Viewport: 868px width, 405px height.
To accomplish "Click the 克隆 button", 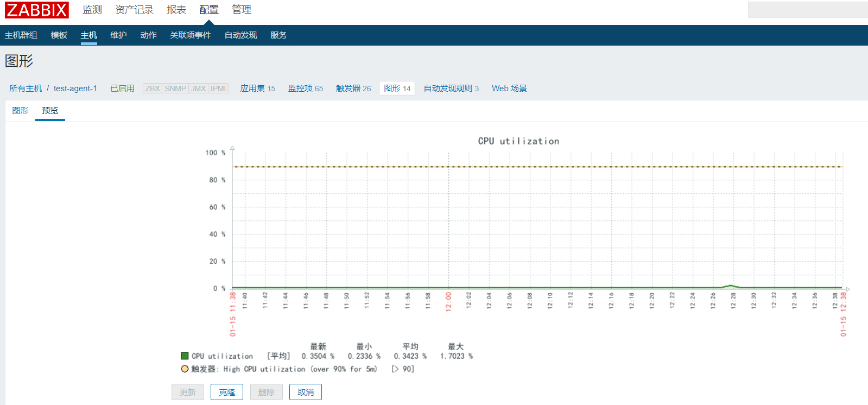I will (x=227, y=392).
